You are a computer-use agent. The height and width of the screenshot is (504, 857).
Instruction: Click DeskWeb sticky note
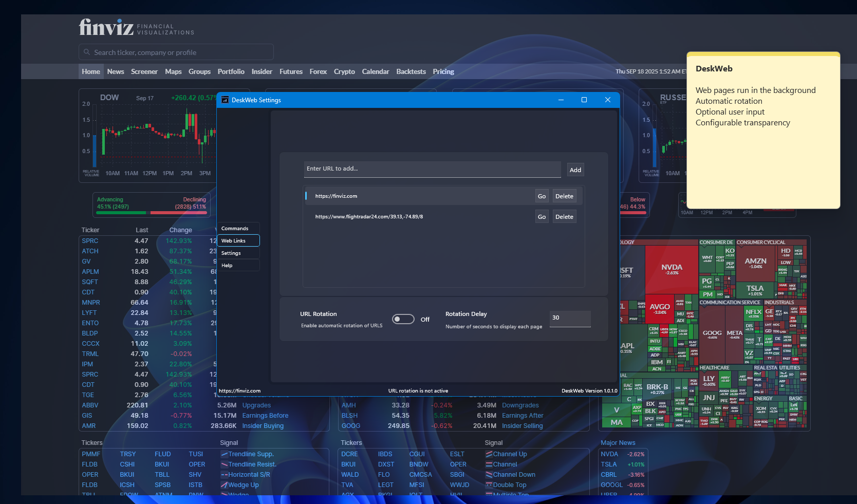click(x=763, y=130)
